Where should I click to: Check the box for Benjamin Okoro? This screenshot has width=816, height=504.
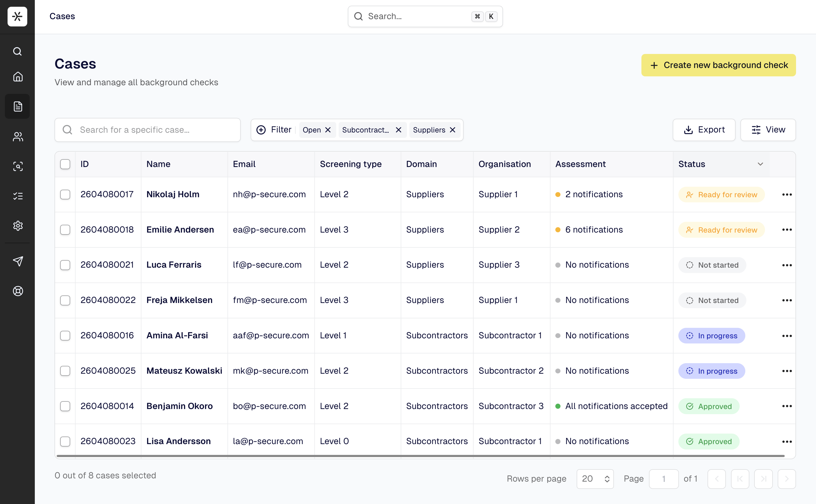[x=65, y=406]
